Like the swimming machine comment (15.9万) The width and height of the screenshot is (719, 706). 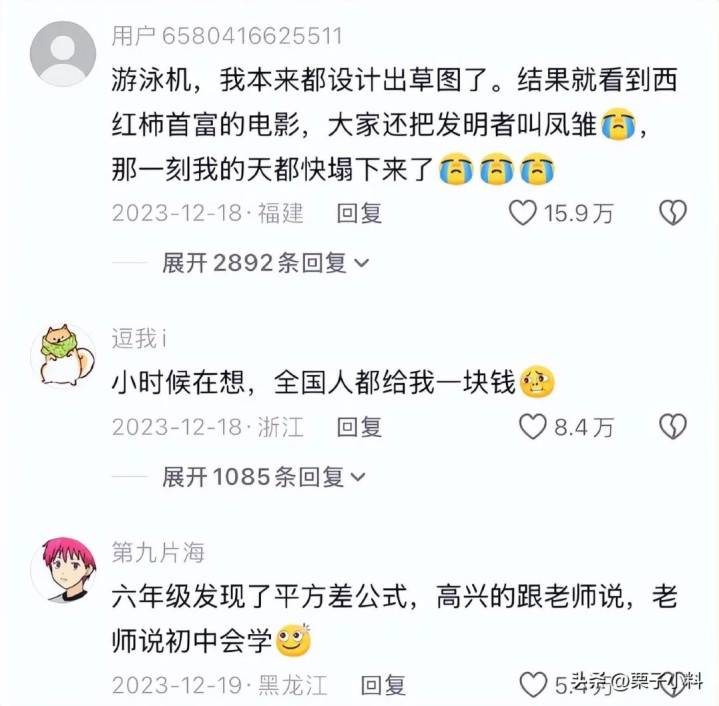coord(523,213)
